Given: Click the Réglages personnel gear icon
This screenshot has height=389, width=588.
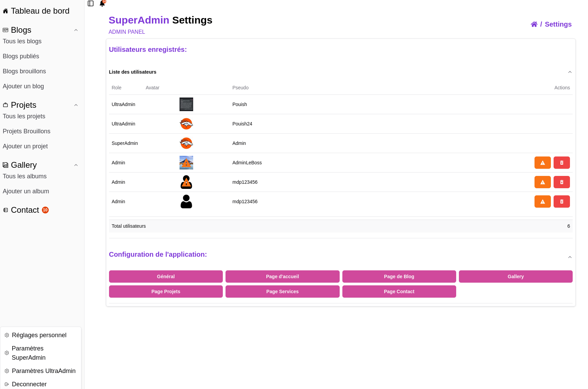Looking at the screenshot, I should pyautogui.click(x=7, y=335).
